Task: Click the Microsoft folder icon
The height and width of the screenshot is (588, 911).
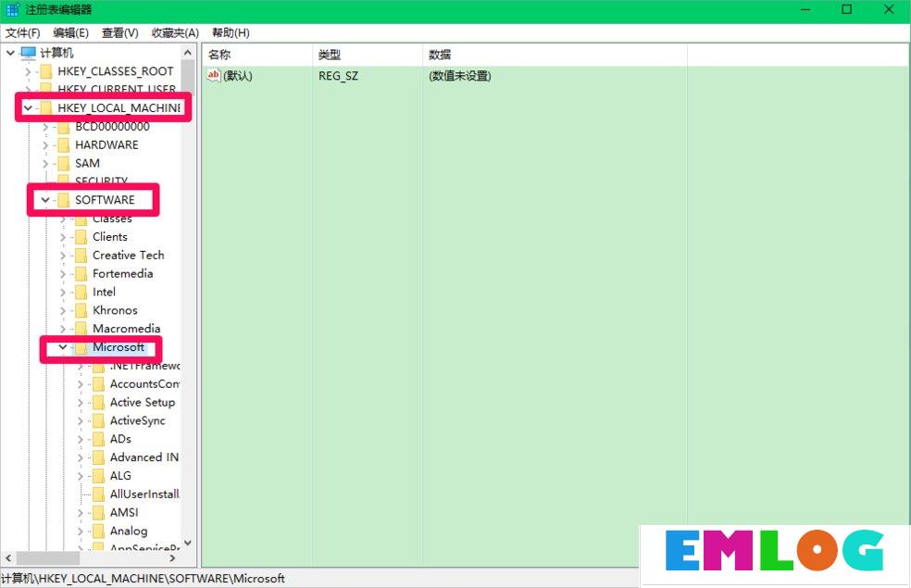Action: click(x=81, y=347)
